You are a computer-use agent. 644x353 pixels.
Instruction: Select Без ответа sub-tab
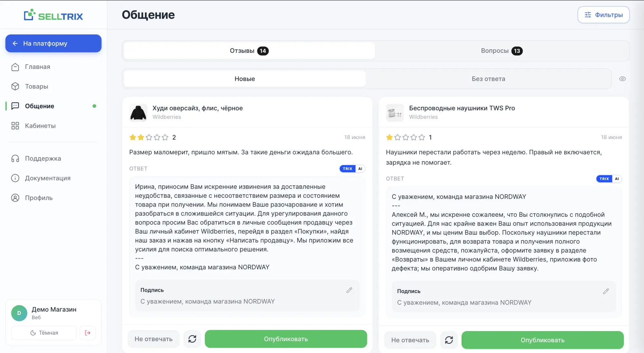(x=488, y=79)
